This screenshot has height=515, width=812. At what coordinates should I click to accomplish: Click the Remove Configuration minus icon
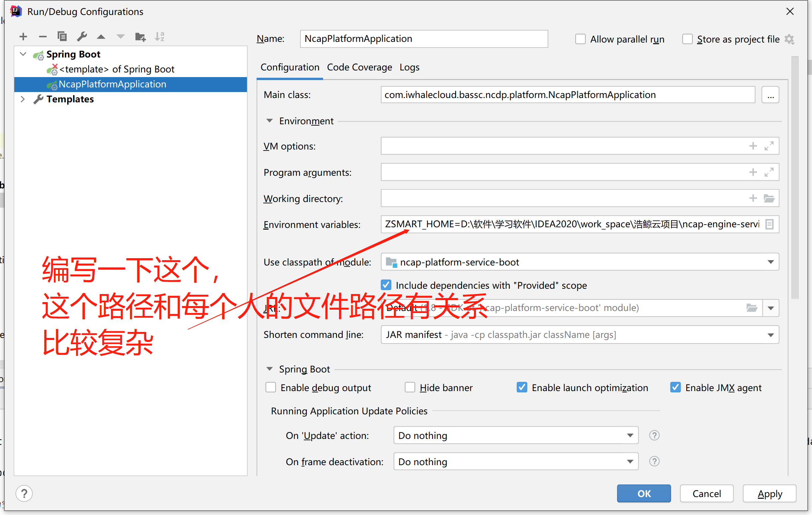(43, 37)
